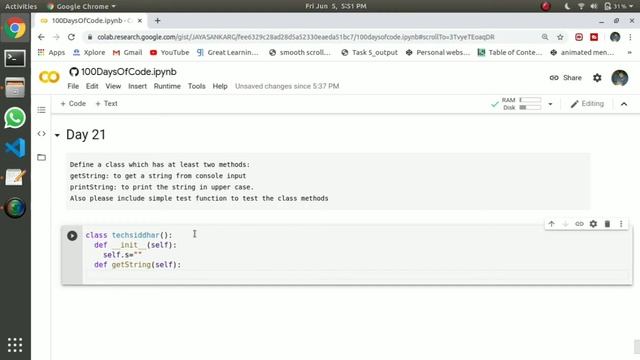Launch Terminal from the dock
Screen dimensions: 640x360
(15, 58)
